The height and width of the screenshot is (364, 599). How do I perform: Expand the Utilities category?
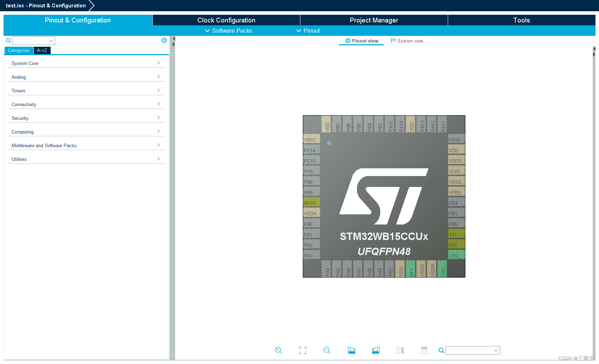click(x=86, y=159)
